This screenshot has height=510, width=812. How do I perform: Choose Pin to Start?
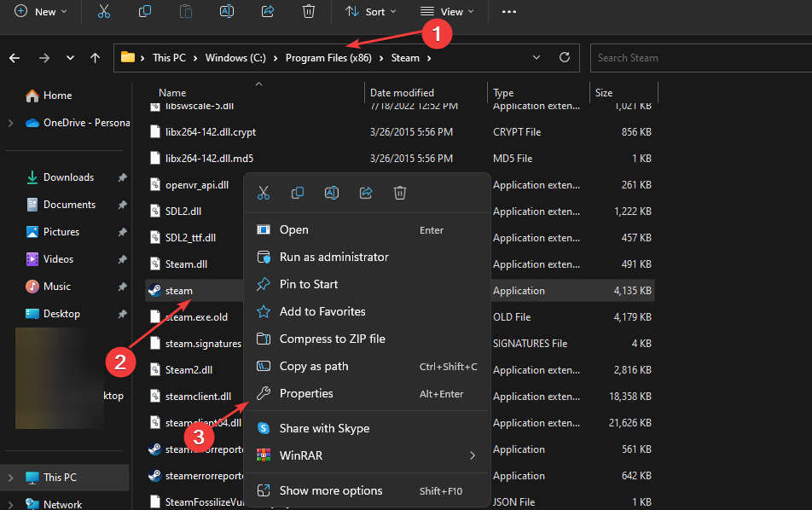367,284
